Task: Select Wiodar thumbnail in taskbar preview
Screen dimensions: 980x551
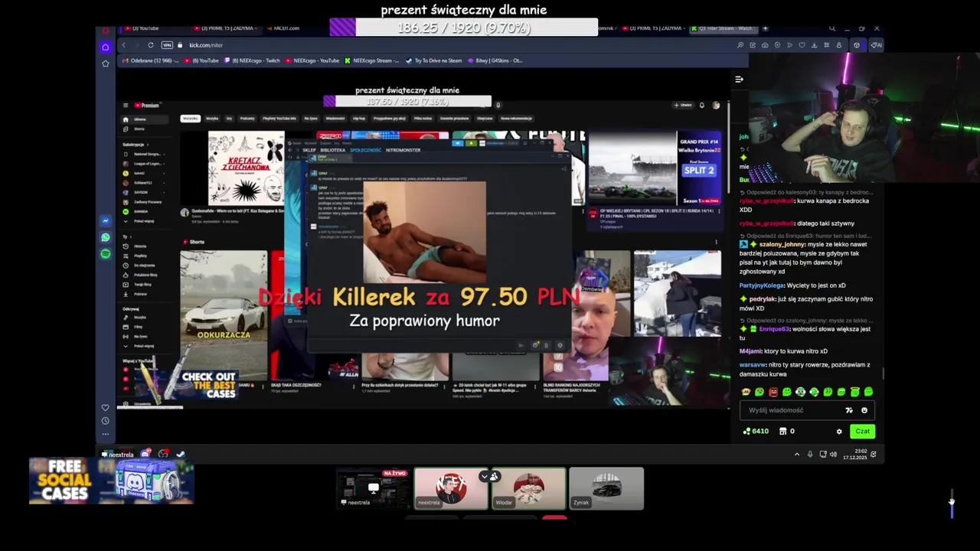Action: pyautogui.click(x=529, y=488)
